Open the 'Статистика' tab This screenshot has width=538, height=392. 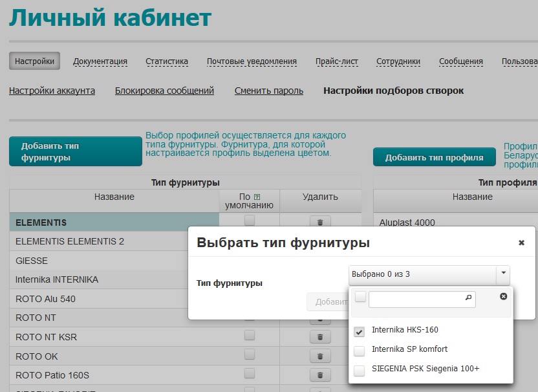click(166, 61)
